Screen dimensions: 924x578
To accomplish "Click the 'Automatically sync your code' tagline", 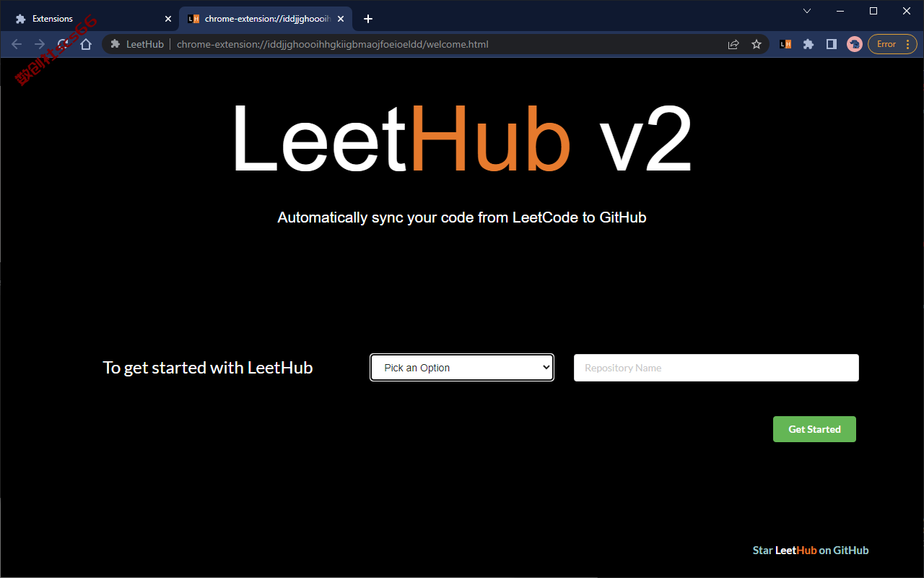I will [462, 217].
